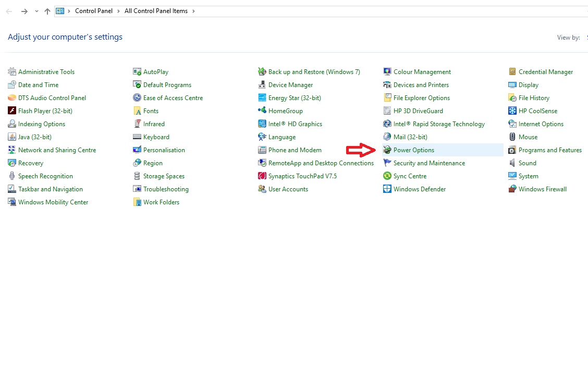This screenshot has height=391, width=588.
Task: Open the Sync Centre icon
Action: point(387,176)
